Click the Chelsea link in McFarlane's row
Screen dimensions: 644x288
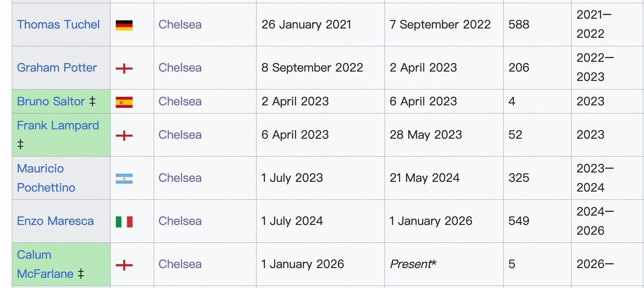(x=180, y=264)
